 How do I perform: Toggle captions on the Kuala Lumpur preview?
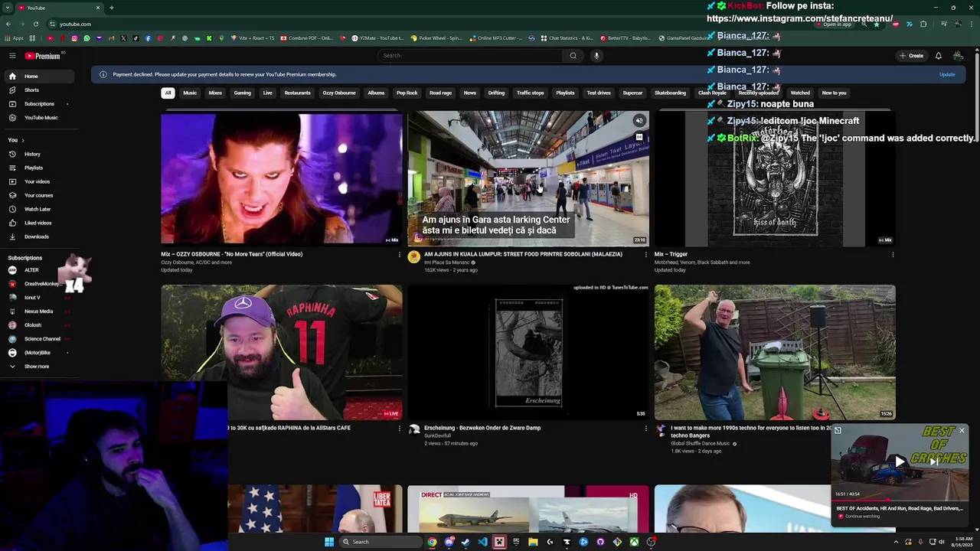[639, 138]
